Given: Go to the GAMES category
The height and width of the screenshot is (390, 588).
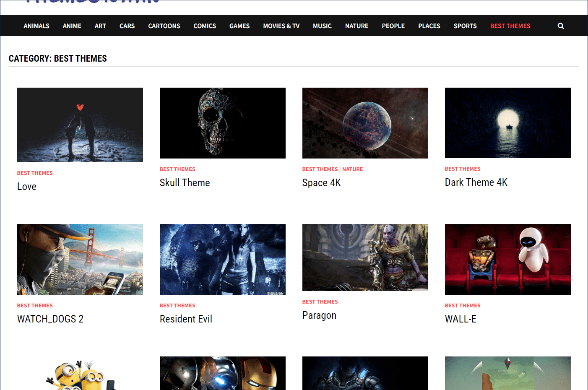Looking at the screenshot, I should point(239,26).
